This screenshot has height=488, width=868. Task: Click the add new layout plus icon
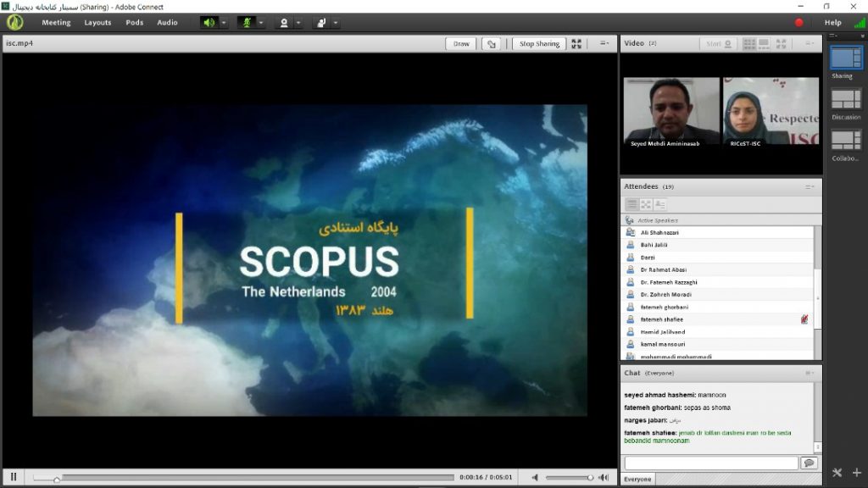point(856,473)
